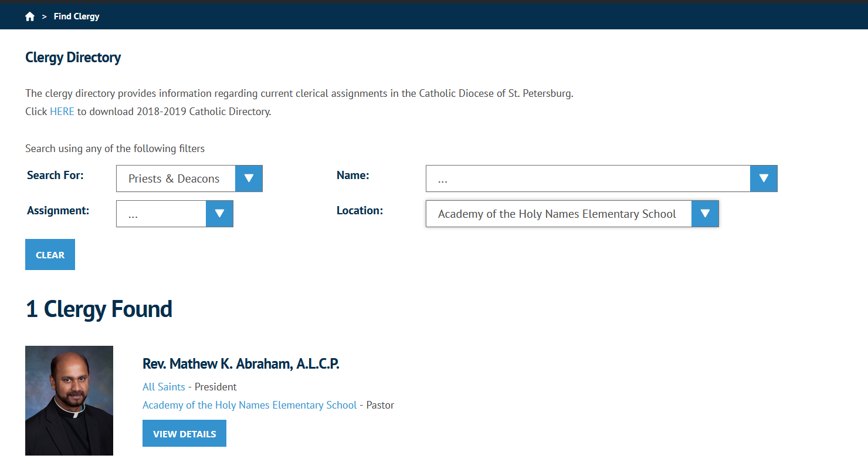Click the Assignment field's blue arrow button

(x=219, y=214)
